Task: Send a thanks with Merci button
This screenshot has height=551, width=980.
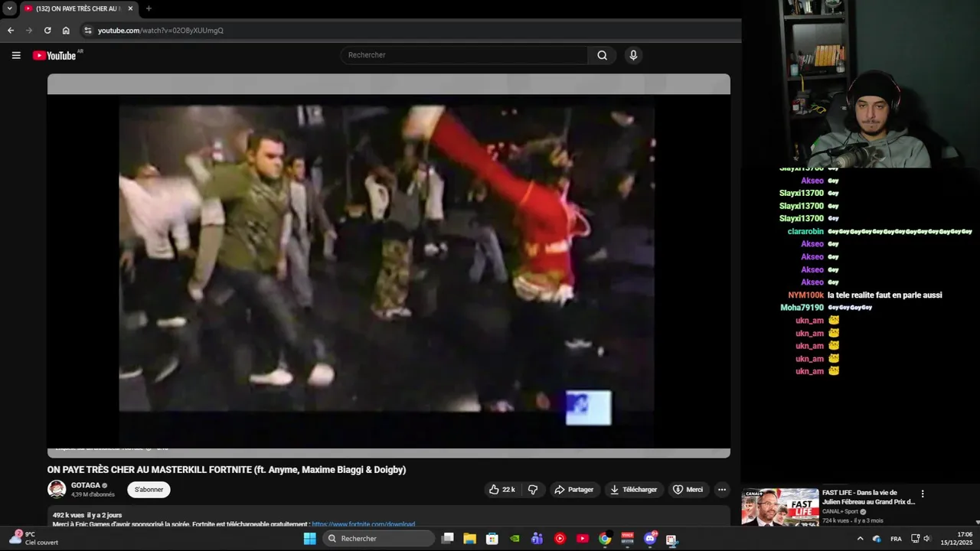Action: [x=688, y=490]
